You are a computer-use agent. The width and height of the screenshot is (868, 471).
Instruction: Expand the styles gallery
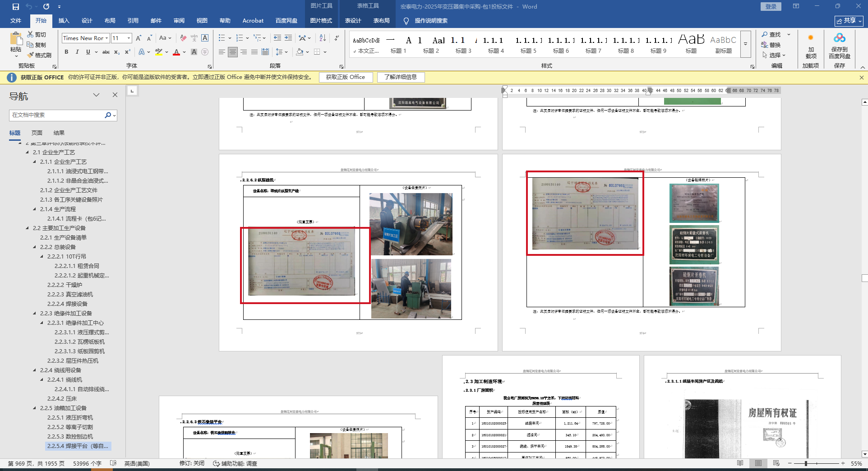[x=745, y=44]
